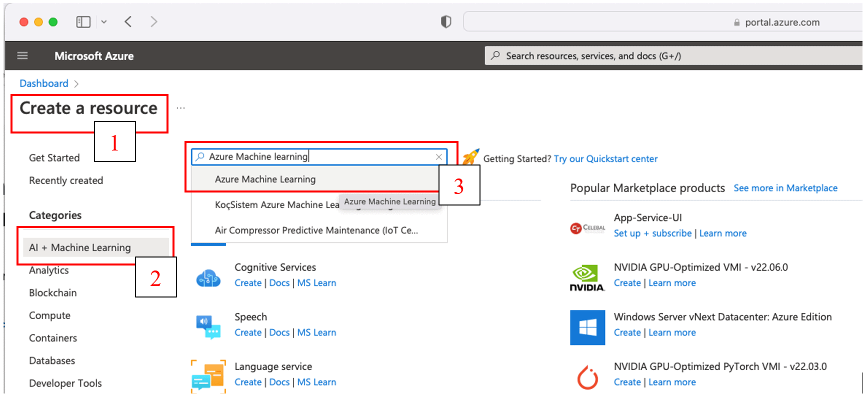Screen dimensions: 868x415
Task: Click the PyTorch VMI flame icon
Action: [588, 377]
